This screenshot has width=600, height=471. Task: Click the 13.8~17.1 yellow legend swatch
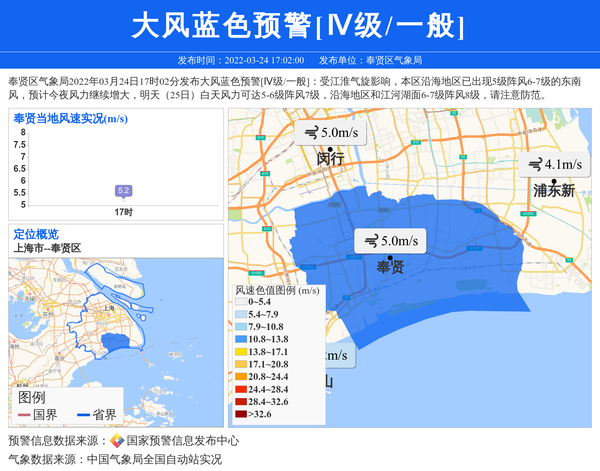tap(241, 352)
